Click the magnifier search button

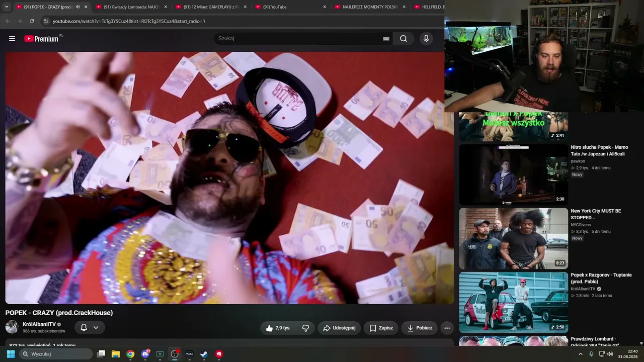[x=404, y=39]
